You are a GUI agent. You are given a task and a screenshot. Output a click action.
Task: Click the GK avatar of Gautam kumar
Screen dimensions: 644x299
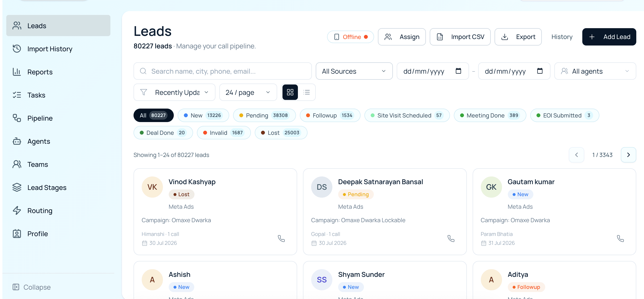(491, 187)
